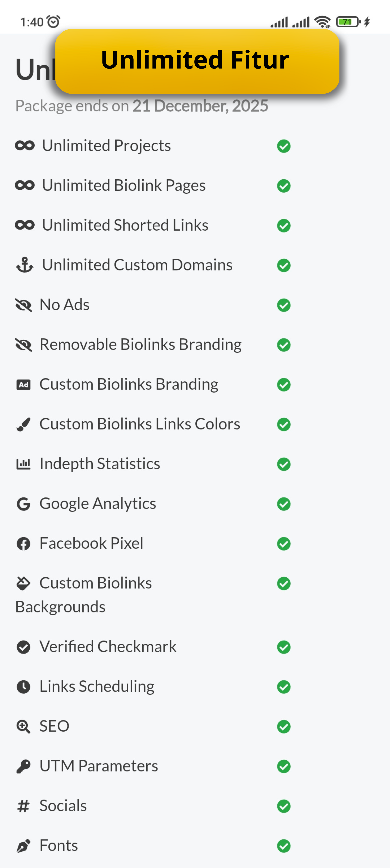
Task: Tap the Ad icon for Custom Biolinks Branding
Action: [x=24, y=384]
